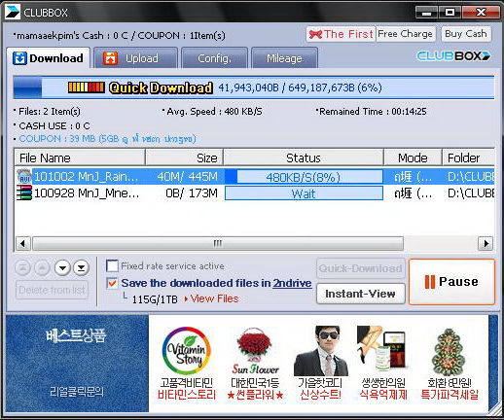Click the Mode column header
This screenshot has height=420, width=504.
(x=413, y=157)
